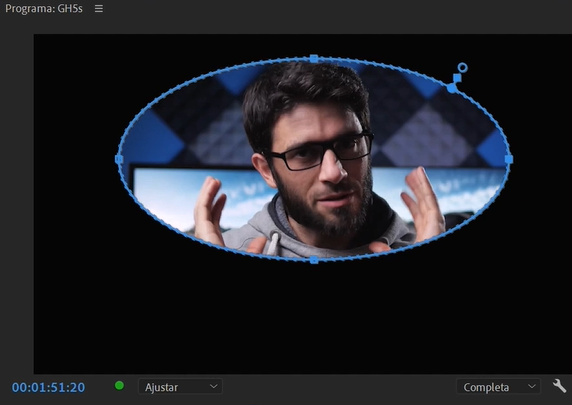Click the circular mask feather handle
The width and height of the screenshot is (572, 405).
pos(462,68)
